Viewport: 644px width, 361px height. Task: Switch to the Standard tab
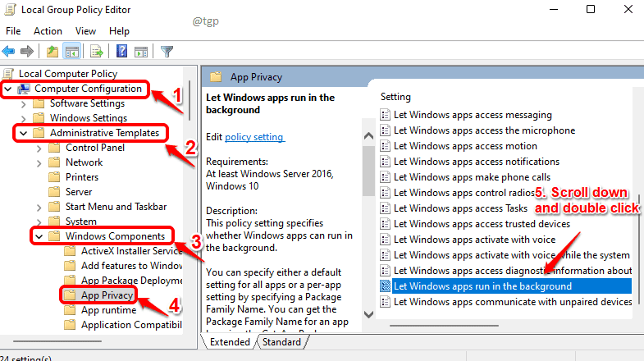(x=281, y=341)
